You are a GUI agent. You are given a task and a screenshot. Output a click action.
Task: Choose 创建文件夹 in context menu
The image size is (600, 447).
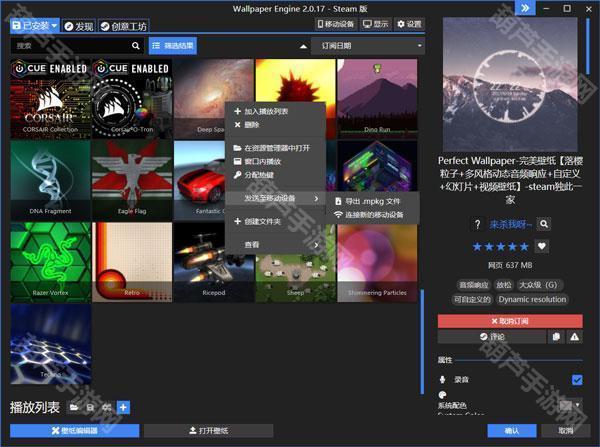275,222
